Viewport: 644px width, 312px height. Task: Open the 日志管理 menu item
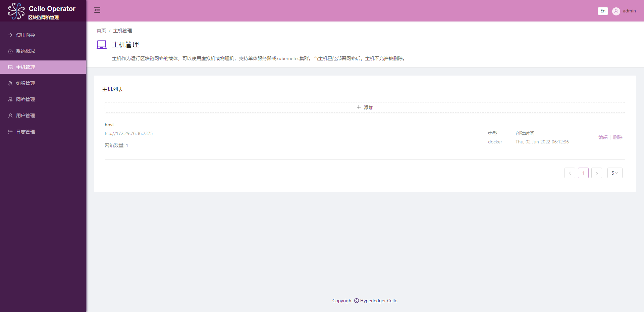pos(43,132)
